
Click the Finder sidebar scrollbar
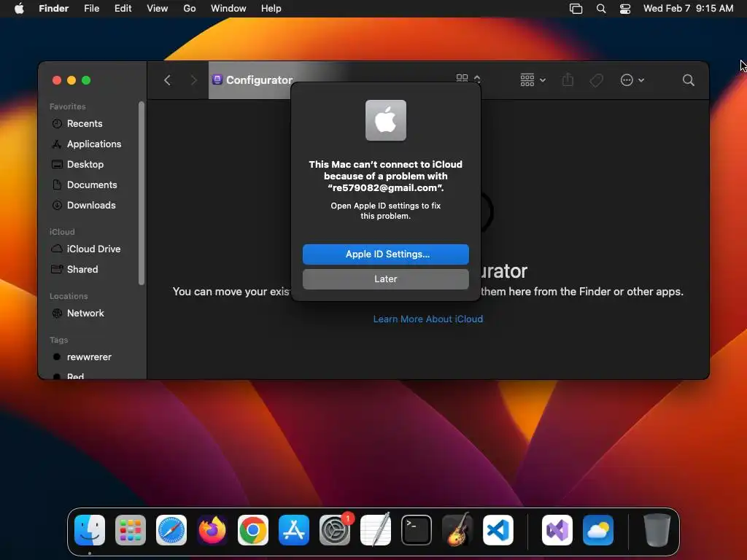click(141, 192)
